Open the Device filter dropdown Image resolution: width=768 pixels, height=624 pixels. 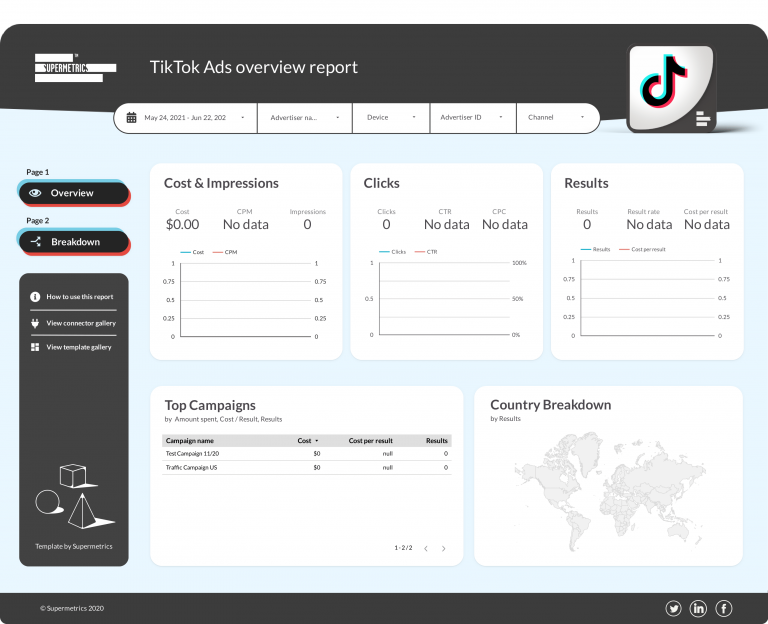pyautogui.click(x=391, y=118)
